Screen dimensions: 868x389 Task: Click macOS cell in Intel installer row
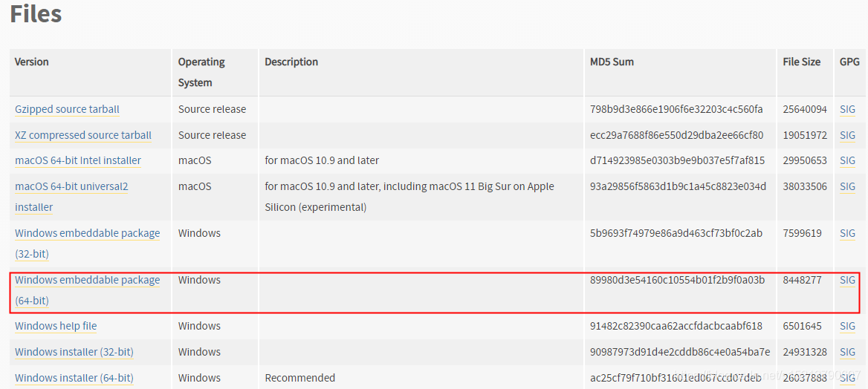click(194, 160)
